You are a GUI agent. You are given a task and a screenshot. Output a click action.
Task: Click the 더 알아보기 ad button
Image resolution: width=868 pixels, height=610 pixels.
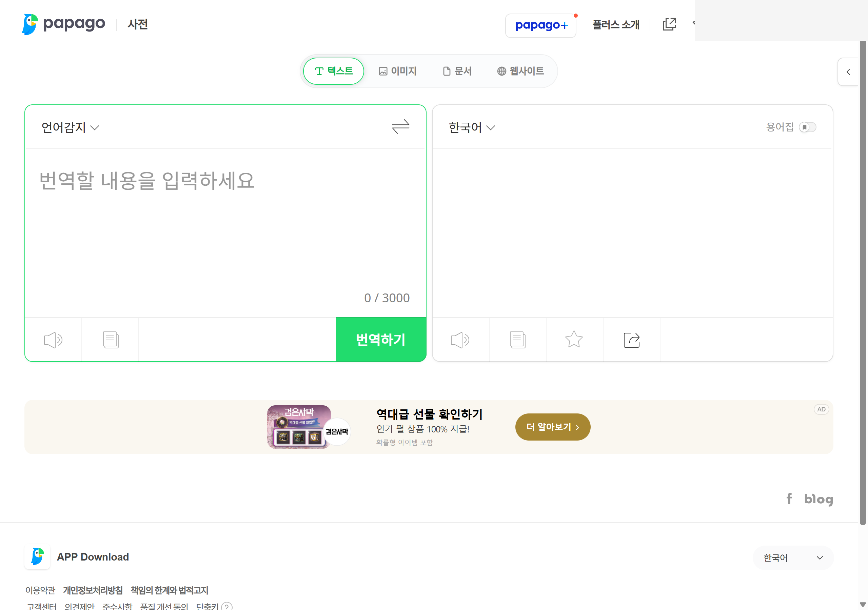pyautogui.click(x=552, y=427)
